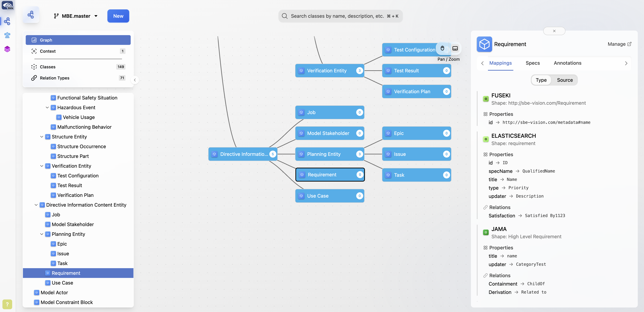Open the yellow help question mark
The height and width of the screenshot is (312, 644).
tap(7, 304)
